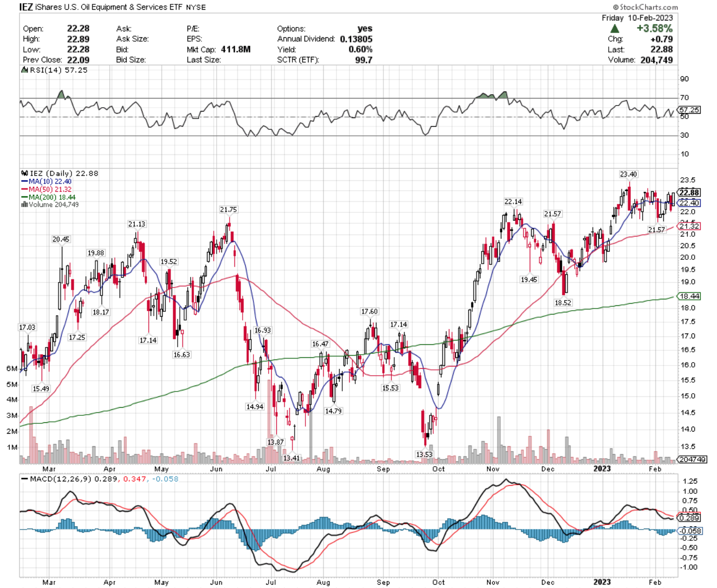The height and width of the screenshot is (588, 717).
Task: Click the IEZ ticker symbol title
Action: pyautogui.click(x=27, y=7)
